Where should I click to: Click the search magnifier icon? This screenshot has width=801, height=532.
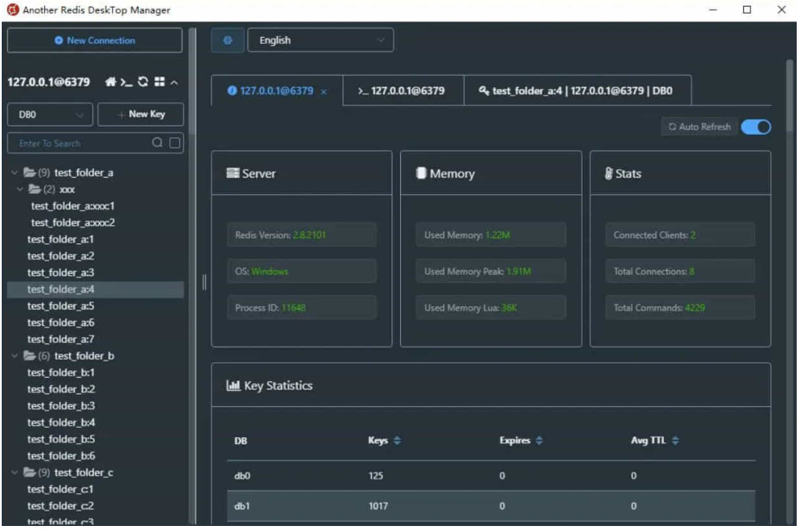coord(157,142)
